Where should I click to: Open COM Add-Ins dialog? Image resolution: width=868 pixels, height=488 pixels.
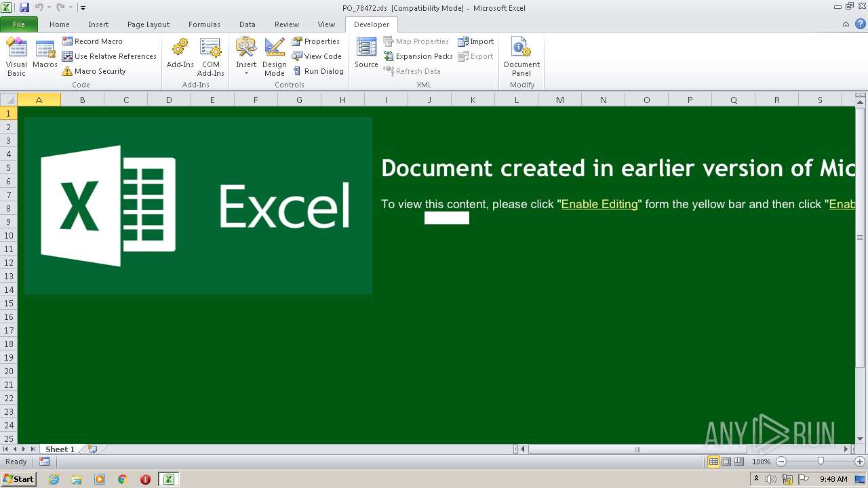(211, 57)
